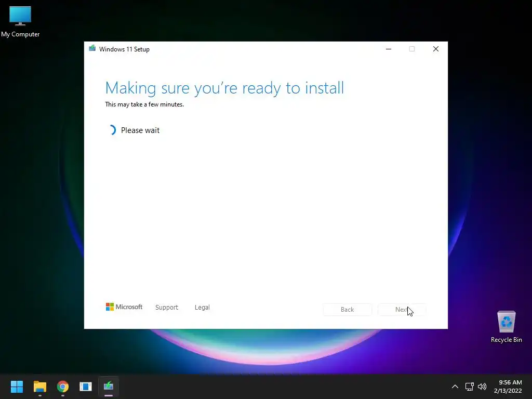Click the disabled maximize button of Setup
Viewport: 532px width, 399px height.
[412, 49]
